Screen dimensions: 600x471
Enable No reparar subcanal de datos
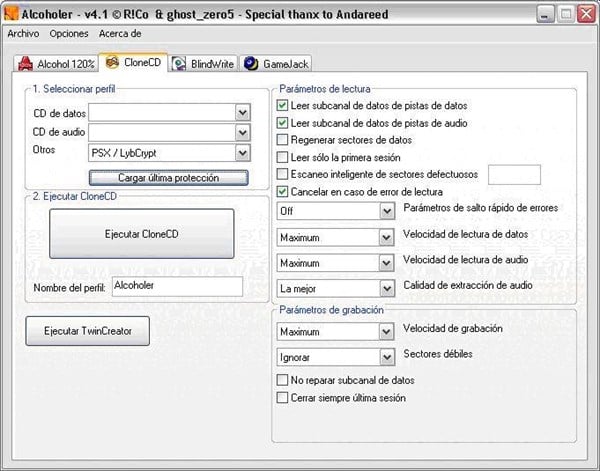click(282, 380)
